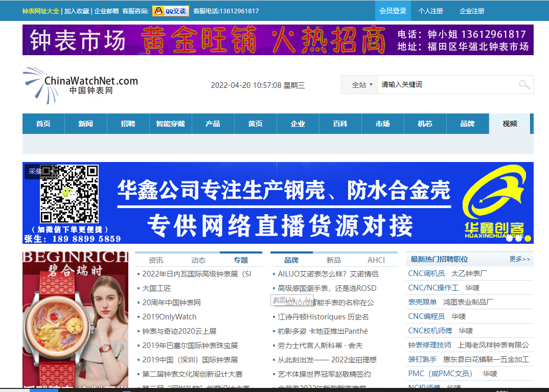549x392 pixels.
Task: Open the 钟表与奇迹2020云上展 link
Action: [179, 332]
